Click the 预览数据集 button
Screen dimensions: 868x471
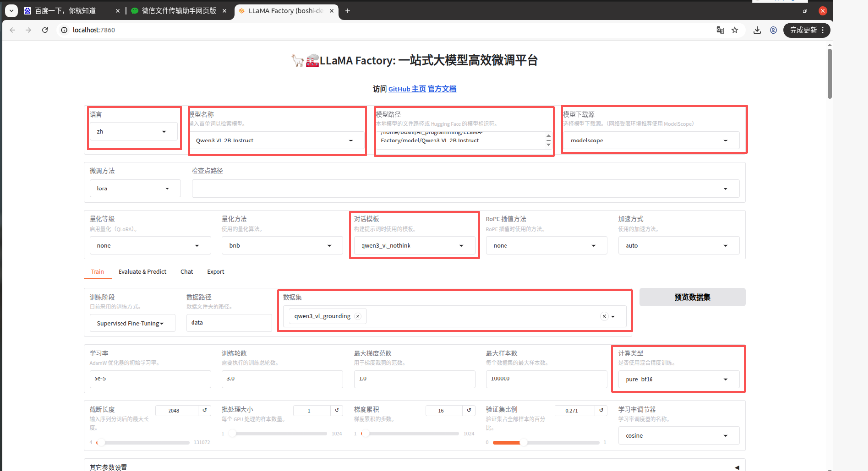tap(692, 297)
